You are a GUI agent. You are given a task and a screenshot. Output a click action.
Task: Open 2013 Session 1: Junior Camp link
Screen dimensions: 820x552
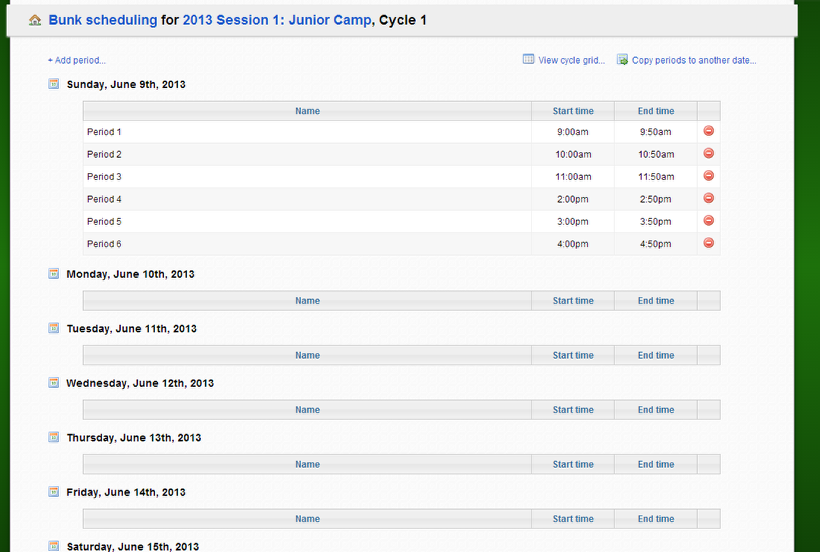coord(276,20)
